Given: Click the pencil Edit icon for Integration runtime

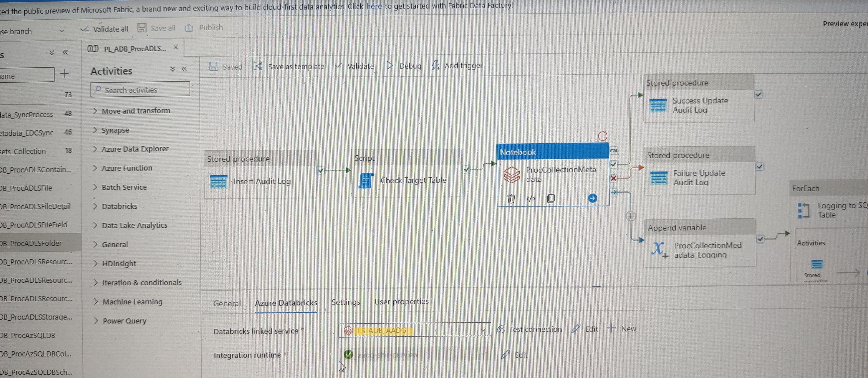Looking at the screenshot, I should 505,354.
